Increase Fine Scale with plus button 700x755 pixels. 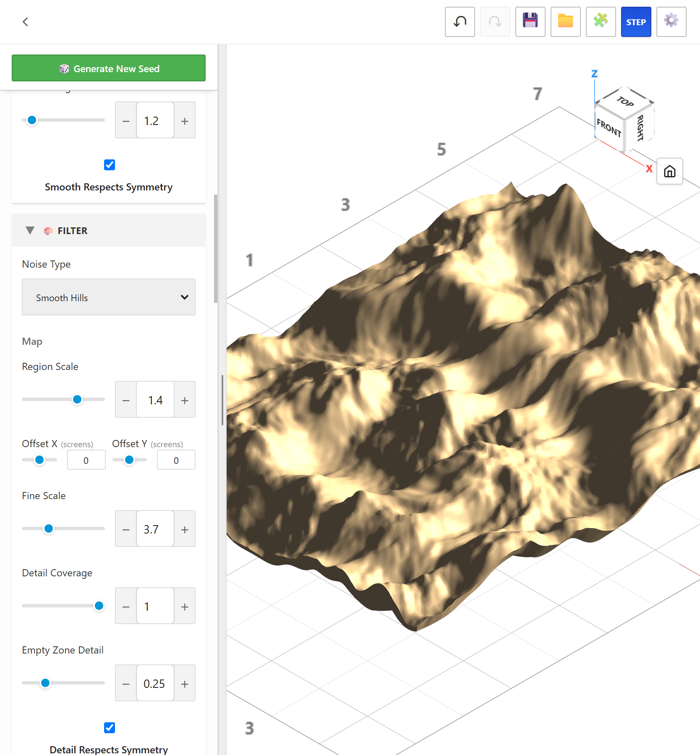[x=185, y=529]
